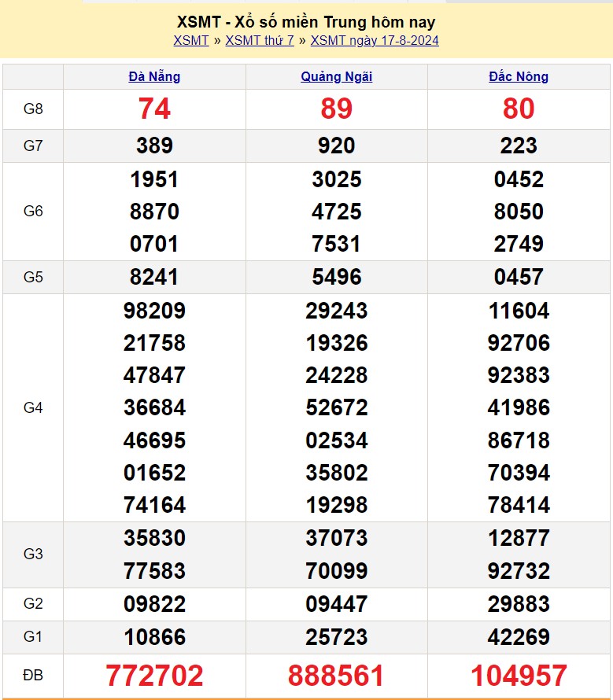Select the red G8 number 89

pyautogui.click(x=337, y=109)
